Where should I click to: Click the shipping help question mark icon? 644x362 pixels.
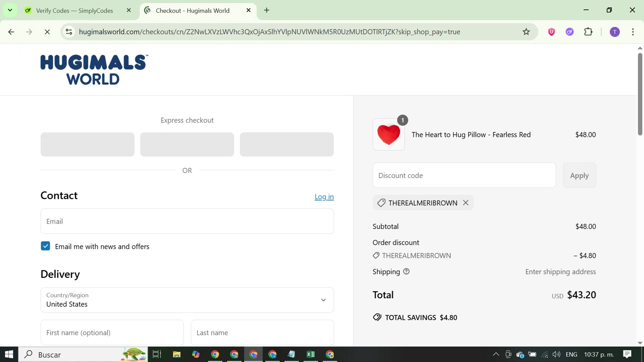406,271
